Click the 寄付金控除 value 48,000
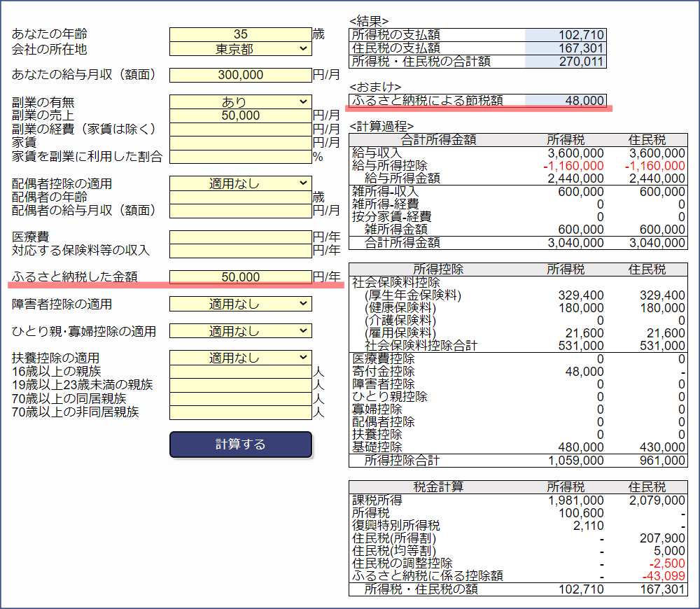Image resolution: width=700 pixels, height=609 pixels. [x=584, y=372]
